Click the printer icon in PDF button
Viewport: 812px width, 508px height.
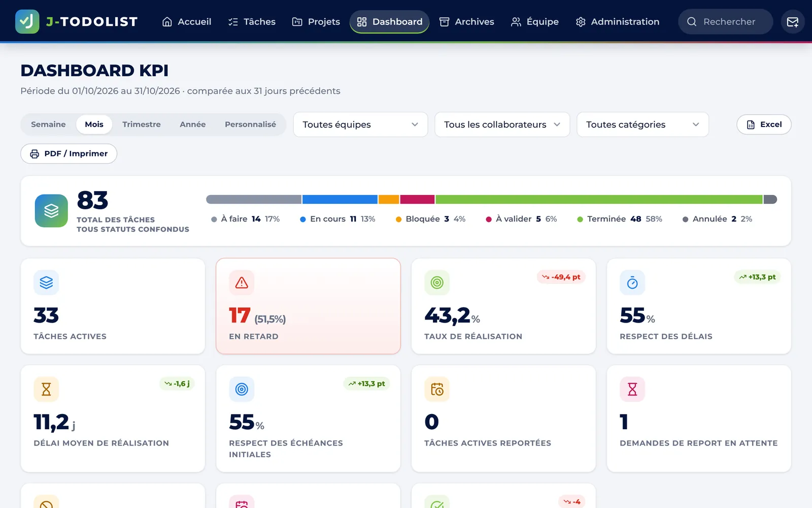pyautogui.click(x=35, y=154)
